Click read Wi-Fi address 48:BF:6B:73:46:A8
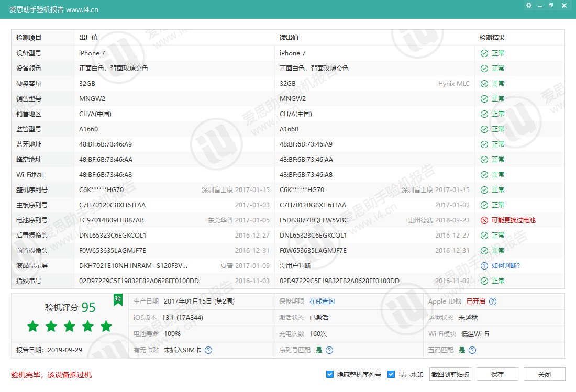 coord(306,175)
